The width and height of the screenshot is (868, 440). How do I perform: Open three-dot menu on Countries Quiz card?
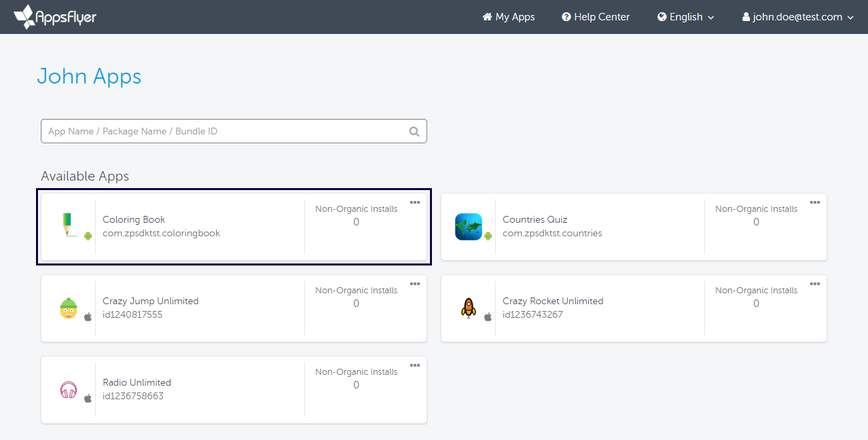click(x=814, y=202)
